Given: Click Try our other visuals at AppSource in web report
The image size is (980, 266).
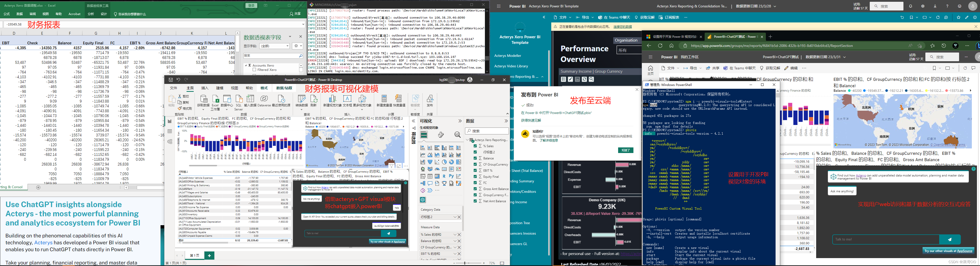Looking at the screenshot, I should coord(948,251).
